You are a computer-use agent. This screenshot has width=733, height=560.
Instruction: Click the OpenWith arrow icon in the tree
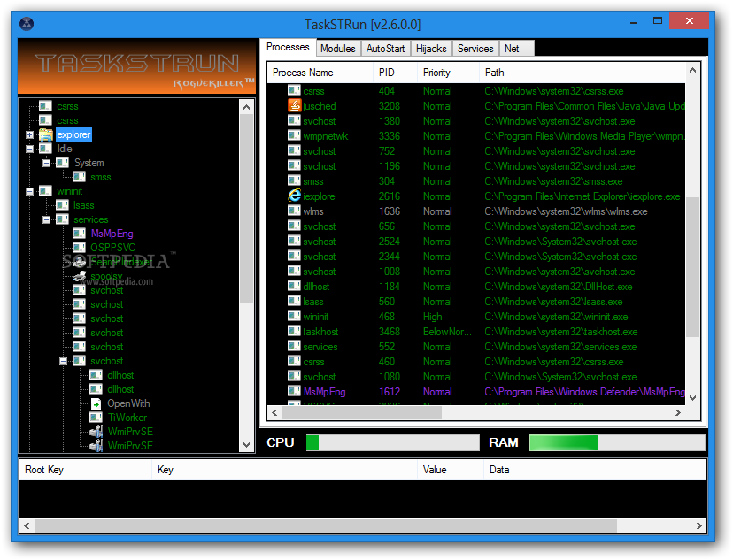[x=96, y=404]
